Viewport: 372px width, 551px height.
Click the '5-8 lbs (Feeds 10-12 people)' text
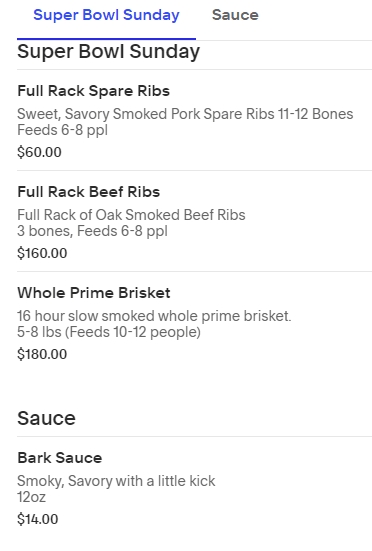click(109, 332)
